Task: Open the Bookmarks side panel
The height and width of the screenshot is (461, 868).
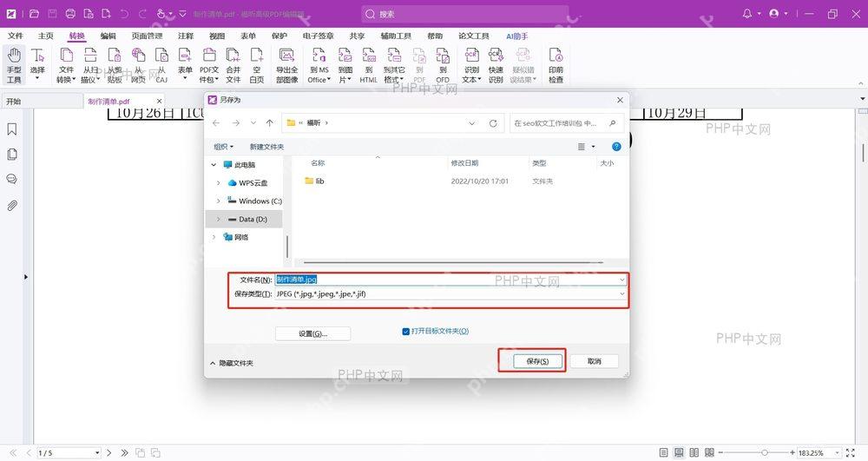Action: (x=11, y=129)
